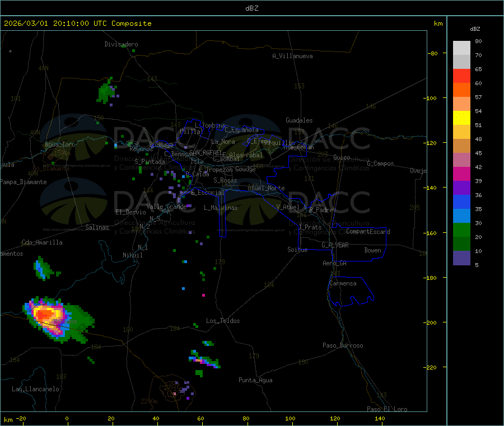Click the Divisadero map label
504x426 pixels.
click(x=121, y=44)
